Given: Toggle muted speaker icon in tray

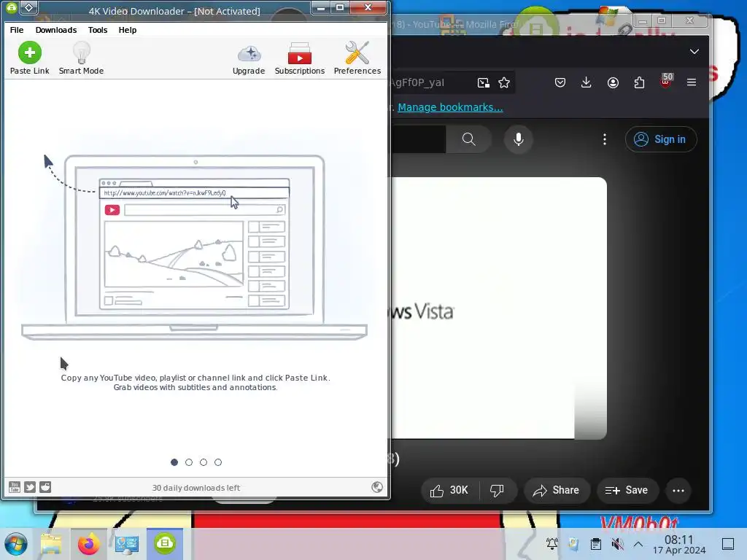Looking at the screenshot, I should click(617, 544).
